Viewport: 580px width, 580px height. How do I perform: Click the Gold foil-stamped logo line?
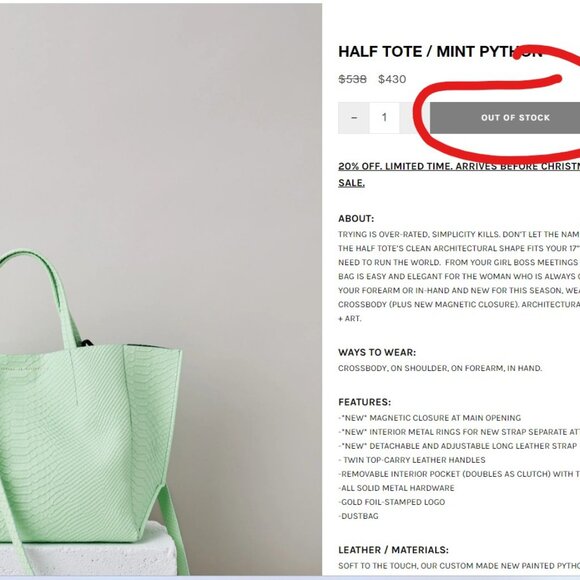tap(392, 502)
